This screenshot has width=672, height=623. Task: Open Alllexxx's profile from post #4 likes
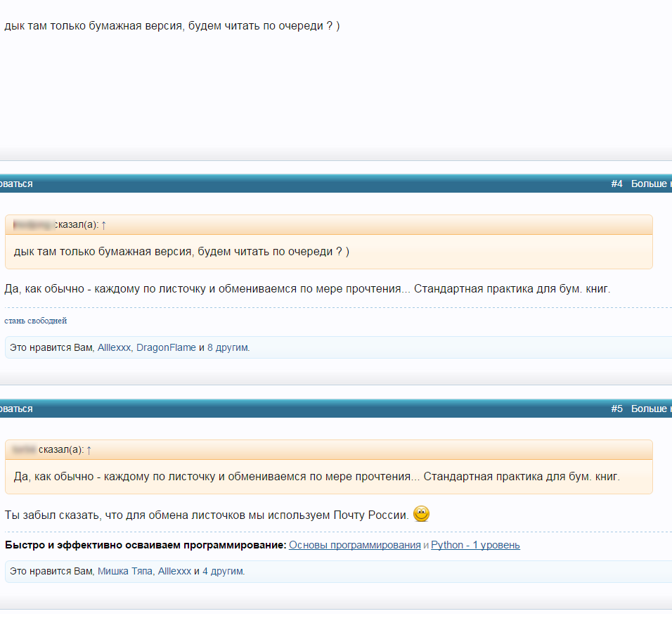[114, 347]
